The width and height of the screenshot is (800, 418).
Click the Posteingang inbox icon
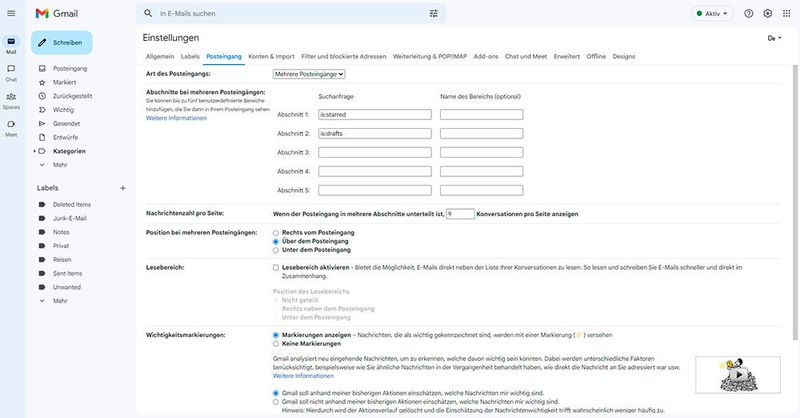click(x=42, y=68)
